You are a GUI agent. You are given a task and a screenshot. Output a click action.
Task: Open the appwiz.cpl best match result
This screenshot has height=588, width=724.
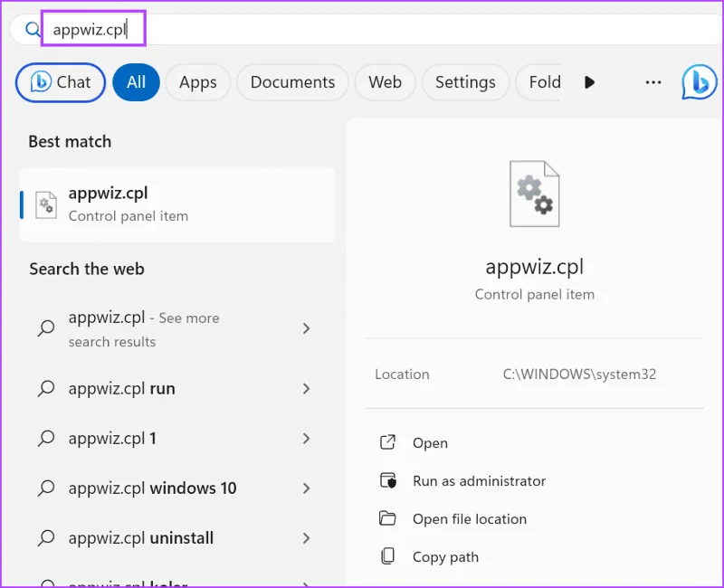tap(177, 204)
